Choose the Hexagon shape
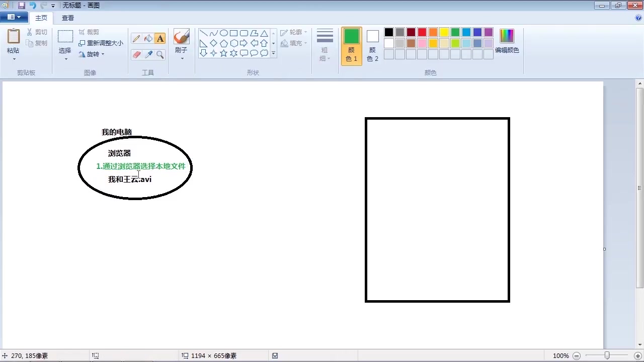Viewport: 644px width, 362px height. 234,43
